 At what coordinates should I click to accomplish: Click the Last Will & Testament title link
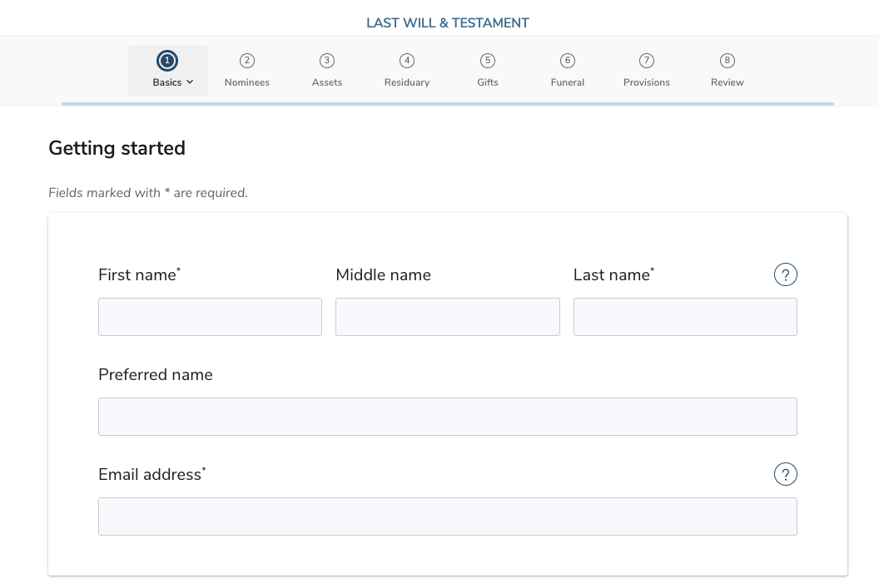448,23
